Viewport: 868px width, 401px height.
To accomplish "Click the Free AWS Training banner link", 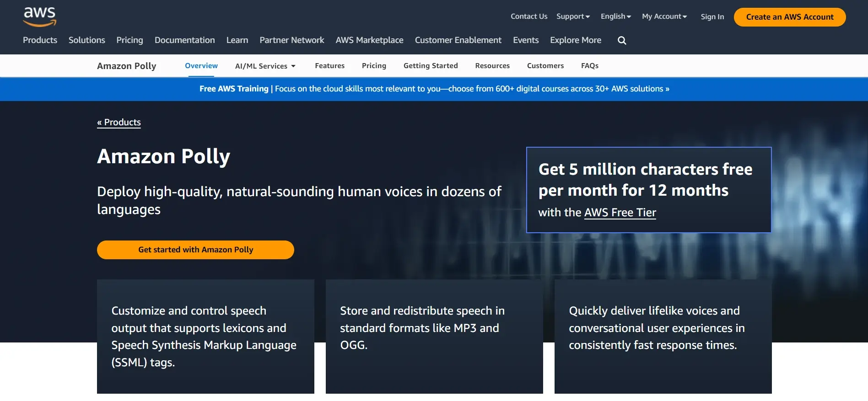I will click(x=434, y=89).
